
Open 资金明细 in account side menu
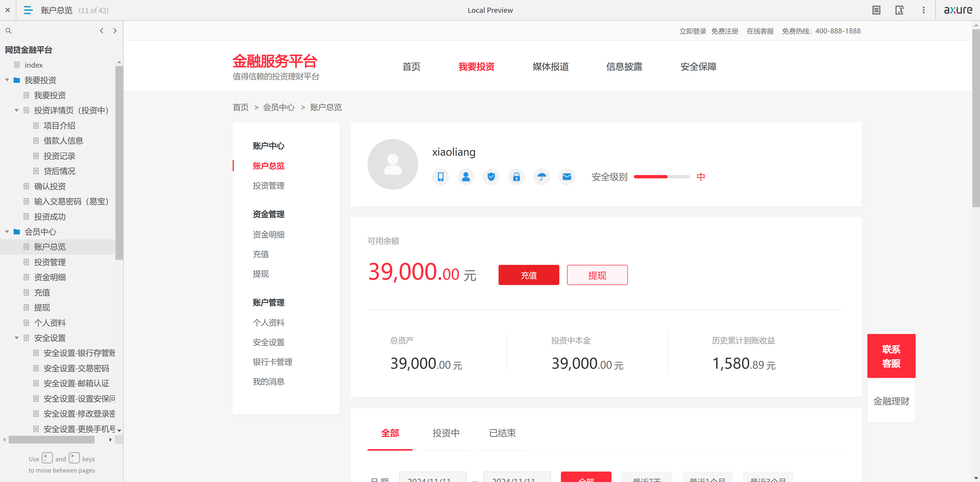pos(269,235)
